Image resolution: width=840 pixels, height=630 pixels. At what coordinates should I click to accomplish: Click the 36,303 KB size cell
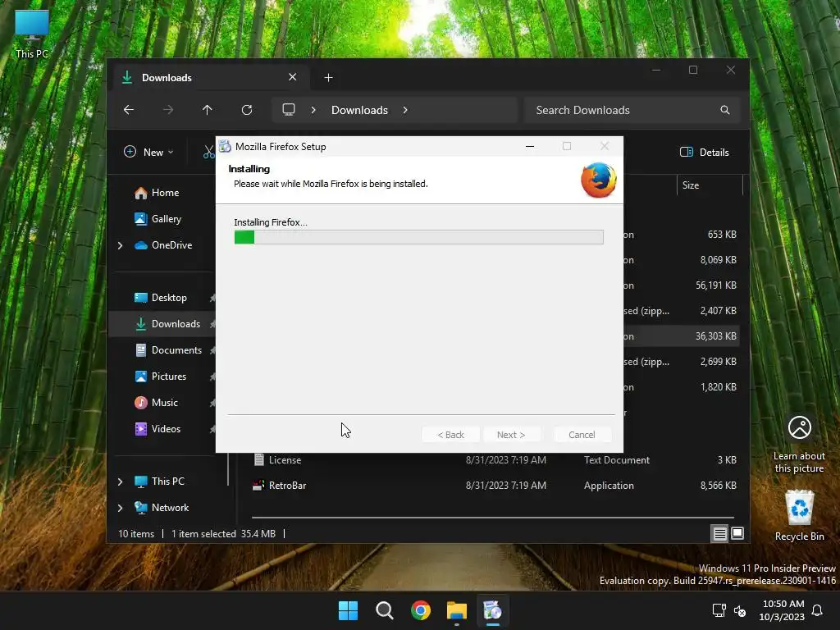coord(715,336)
